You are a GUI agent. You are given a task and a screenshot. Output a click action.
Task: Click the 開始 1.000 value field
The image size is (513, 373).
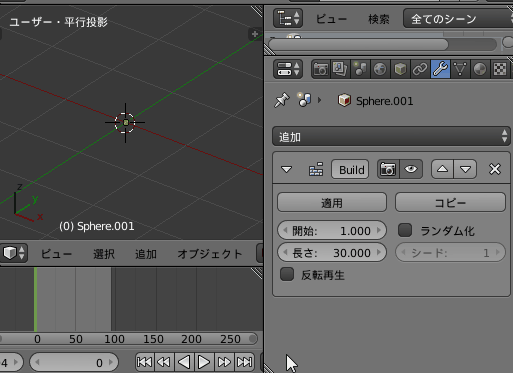(332, 230)
